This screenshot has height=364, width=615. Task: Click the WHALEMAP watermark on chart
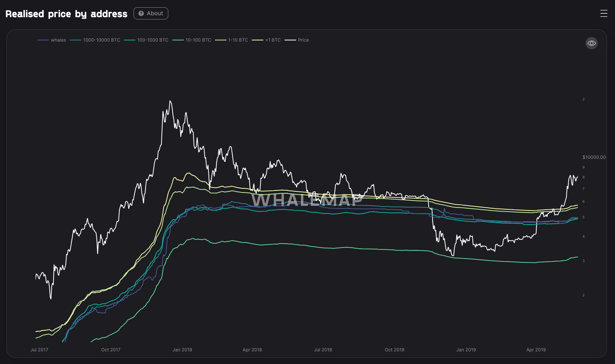pyautogui.click(x=307, y=200)
